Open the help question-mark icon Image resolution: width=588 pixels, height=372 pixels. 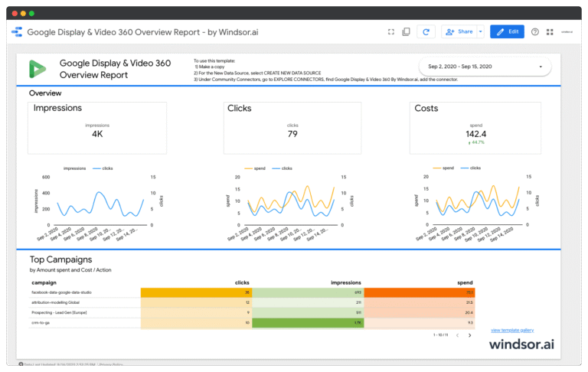[x=535, y=32]
